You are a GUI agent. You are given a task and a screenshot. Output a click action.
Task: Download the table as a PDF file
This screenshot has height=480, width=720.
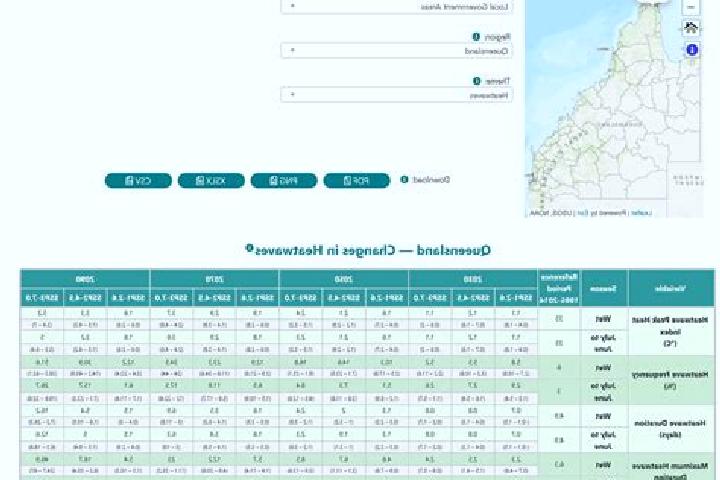(x=356, y=181)
